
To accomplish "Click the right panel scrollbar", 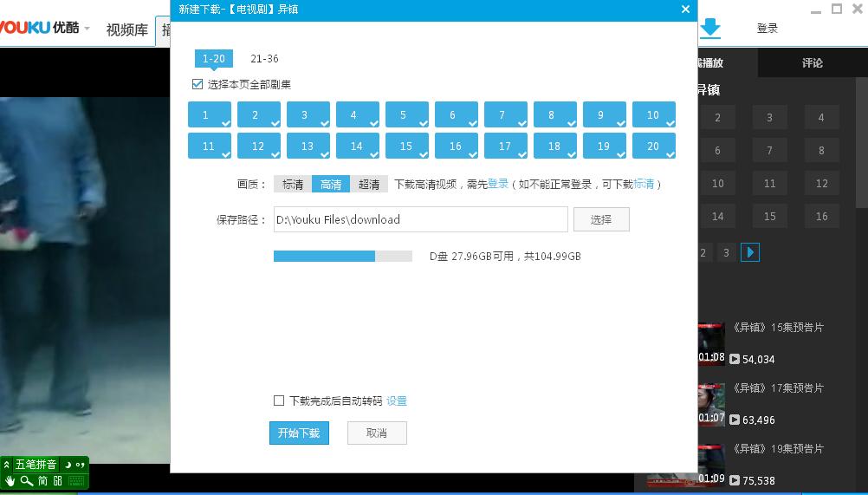I will (861, 142).
